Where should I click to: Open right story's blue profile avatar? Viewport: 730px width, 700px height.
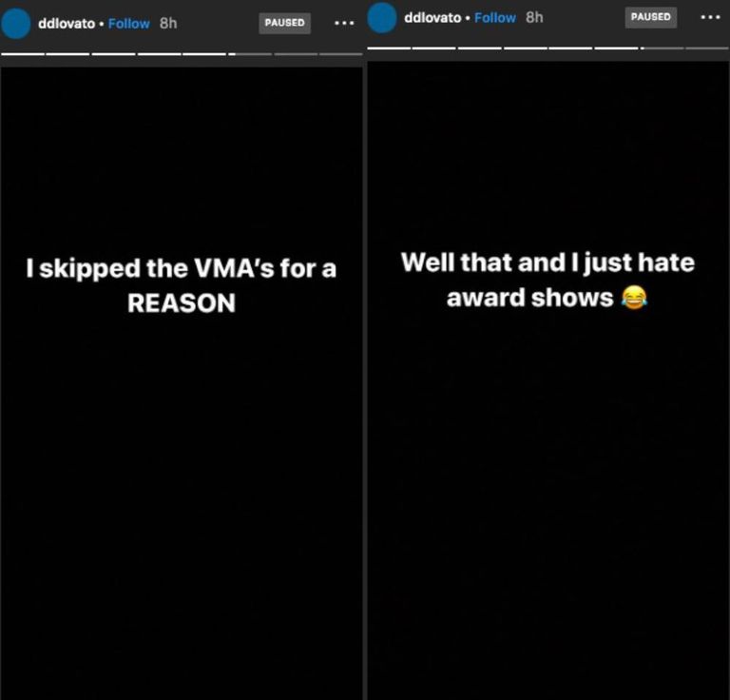click(382, 17)
